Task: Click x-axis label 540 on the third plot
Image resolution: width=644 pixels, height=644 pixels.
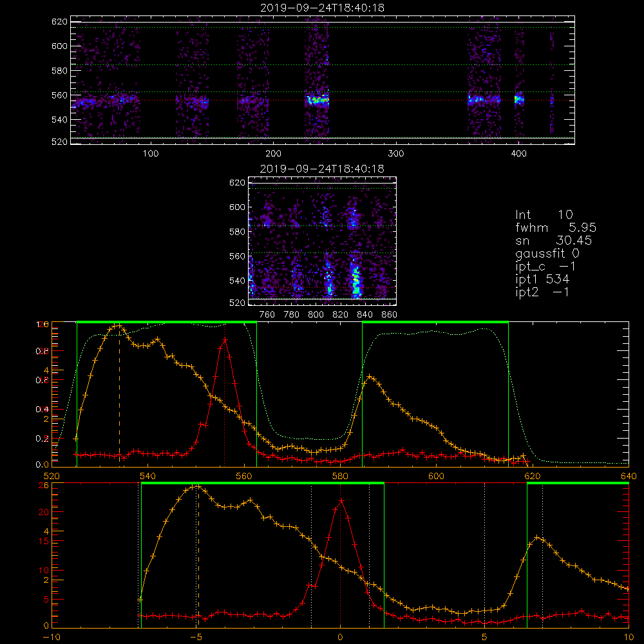Action: point(148,476)
